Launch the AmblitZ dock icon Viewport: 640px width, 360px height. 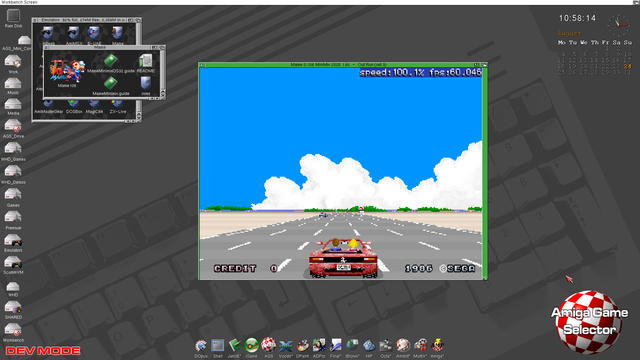[x=403, y=346]
